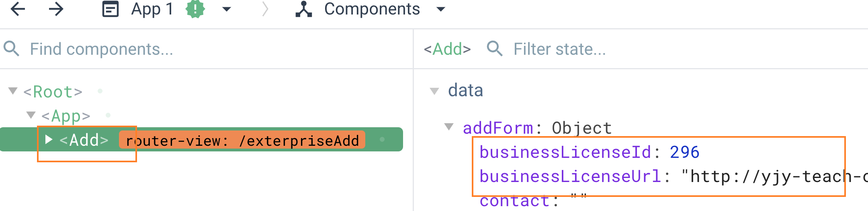Screen dimensions: 868x211
Task: Click the App 1 document icon
Action: tap(111, 9)
